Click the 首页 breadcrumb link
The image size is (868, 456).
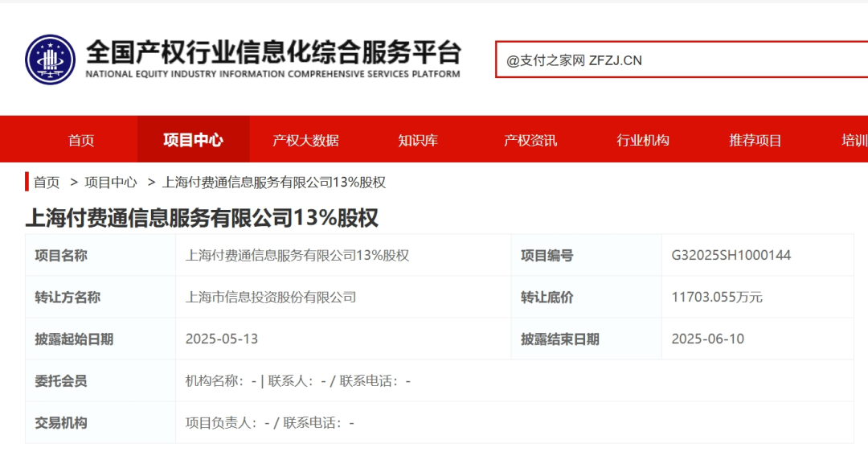(47, 183)
